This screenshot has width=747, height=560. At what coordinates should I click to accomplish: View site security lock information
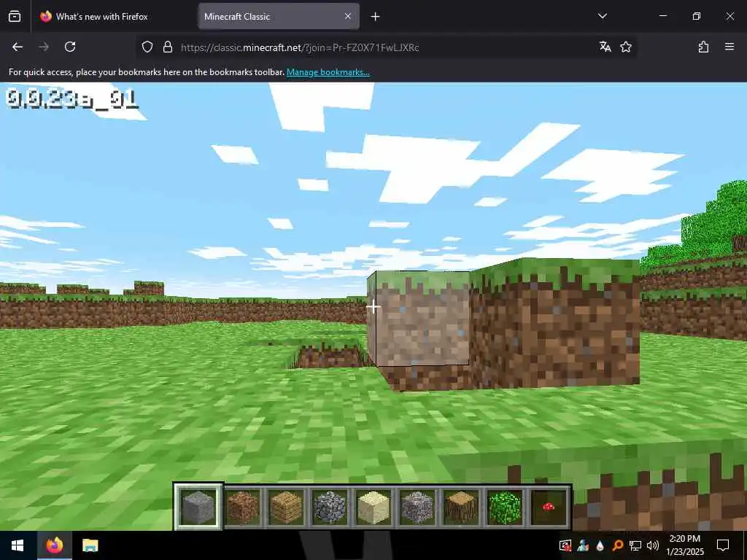(x=168, y=47)
